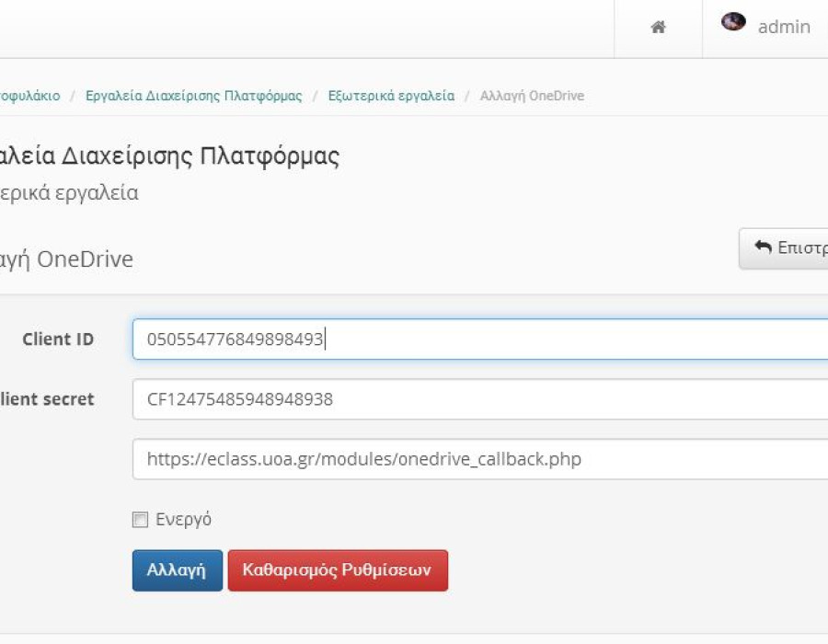Focus the onedrive_callback.php URL field
Screen dimensions: 828x644
[x=480, y=459]
